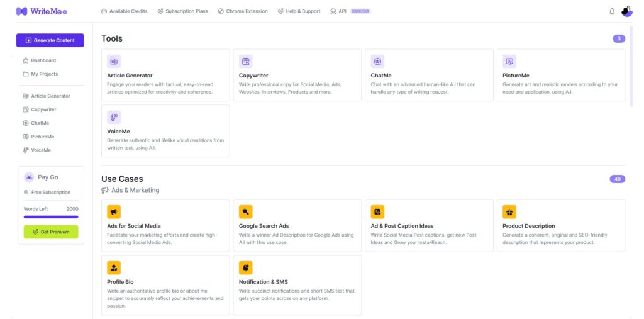Click the Generate Content button
Screen dimensions: 644x319
[x=50, y=40]
